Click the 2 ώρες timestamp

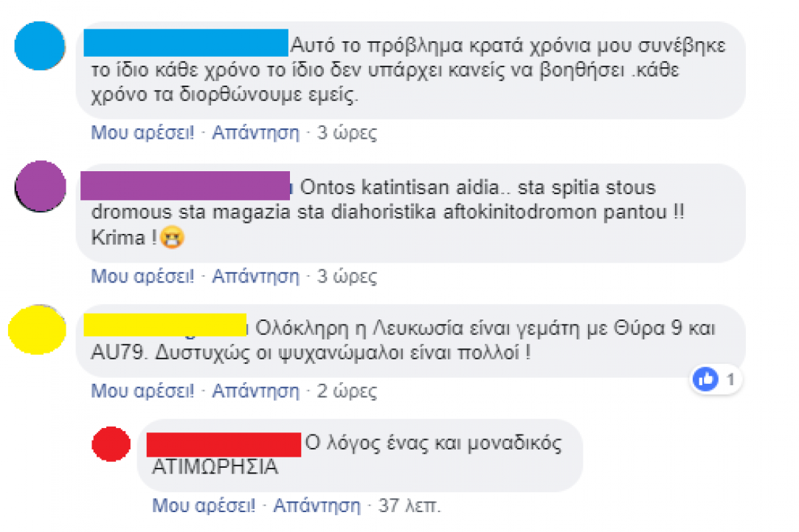tap(347, 391)
